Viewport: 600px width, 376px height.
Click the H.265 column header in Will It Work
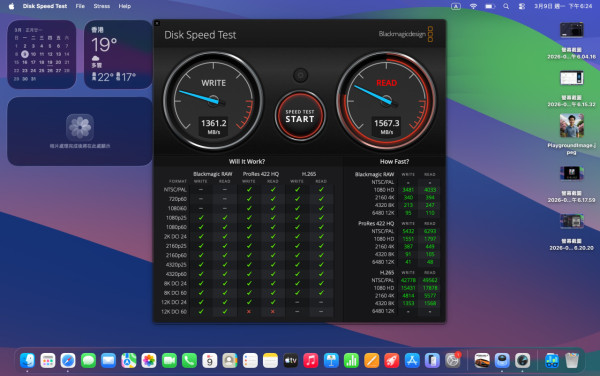click(309, 174)
